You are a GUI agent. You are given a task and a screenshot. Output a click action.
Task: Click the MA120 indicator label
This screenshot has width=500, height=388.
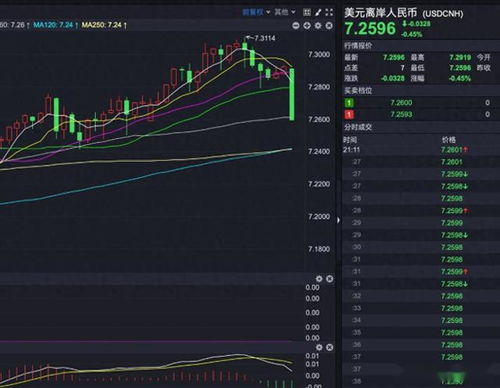tap(56, 25)
